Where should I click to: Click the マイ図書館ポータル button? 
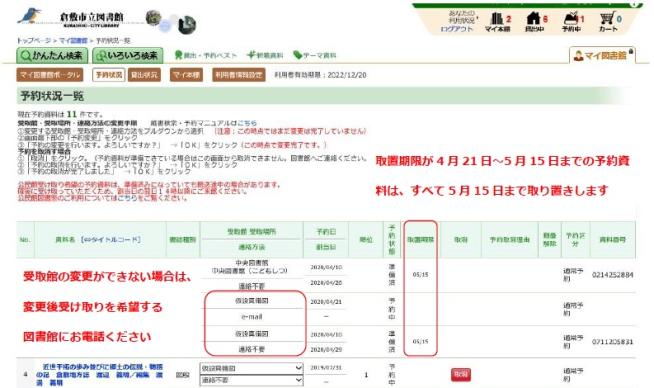click(50, 75)
